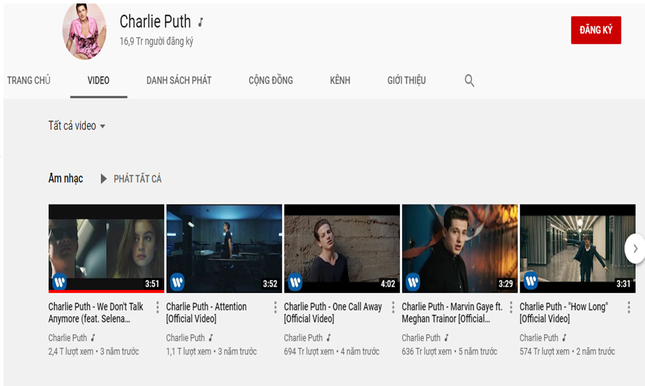Click the 3:52 duration badge

coord(270,284)
